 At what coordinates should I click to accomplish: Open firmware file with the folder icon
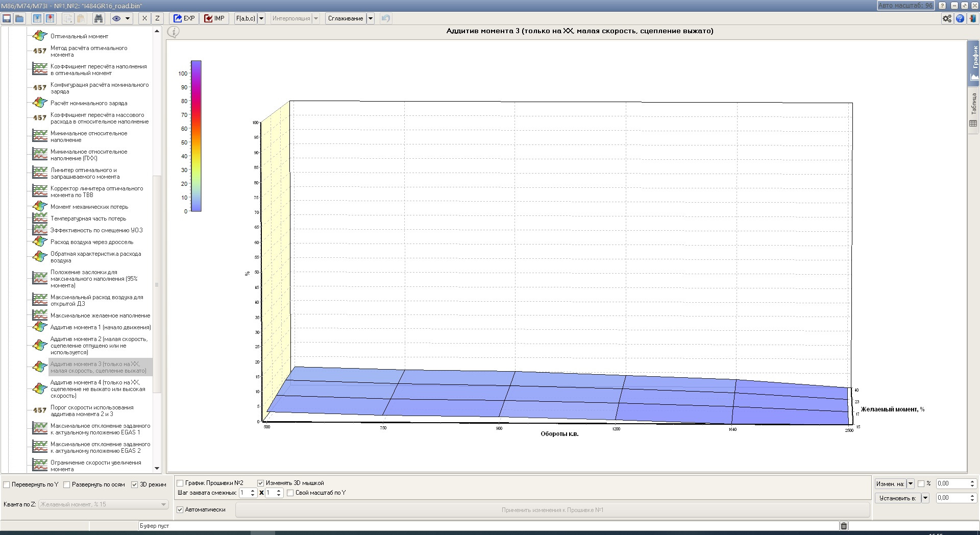tap(19, 18)
